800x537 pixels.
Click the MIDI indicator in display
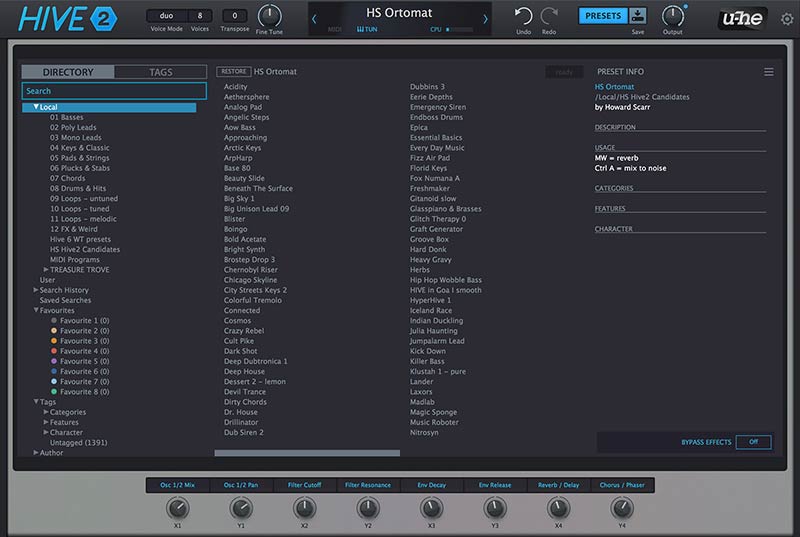[x=335, y=30]
